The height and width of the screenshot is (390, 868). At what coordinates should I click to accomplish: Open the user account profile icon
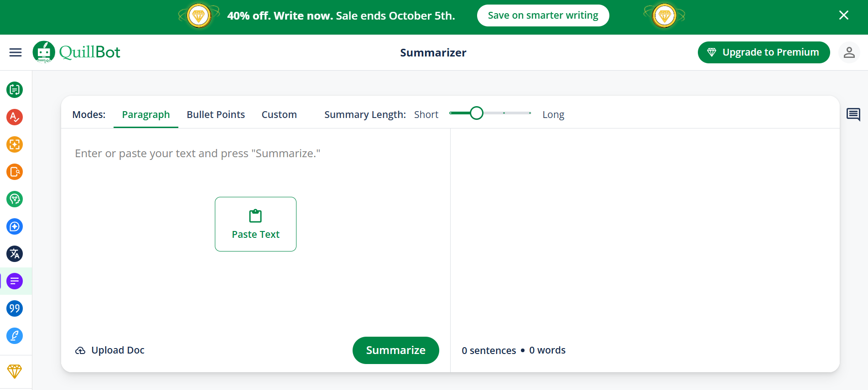click(849, 52)
